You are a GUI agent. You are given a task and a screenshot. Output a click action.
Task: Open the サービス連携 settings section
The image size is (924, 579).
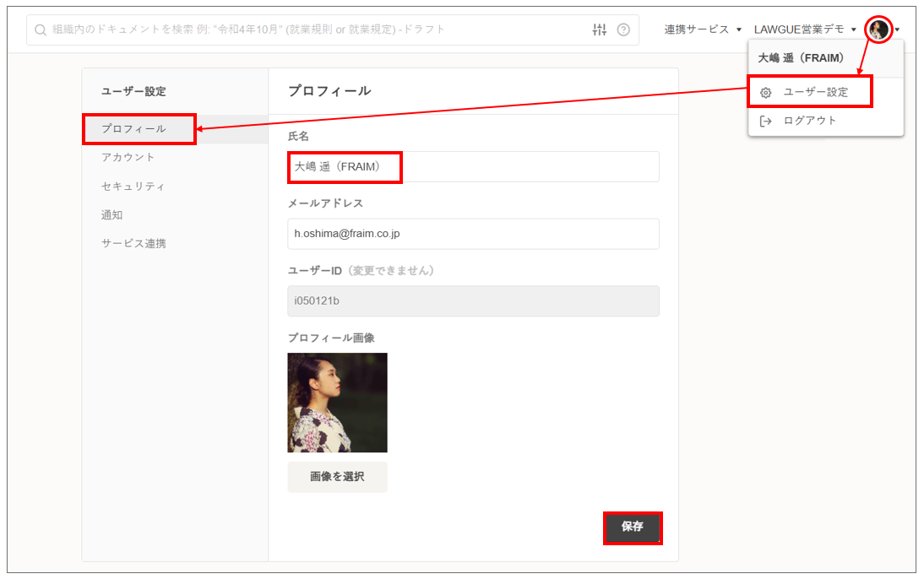[x=133, y=243]
